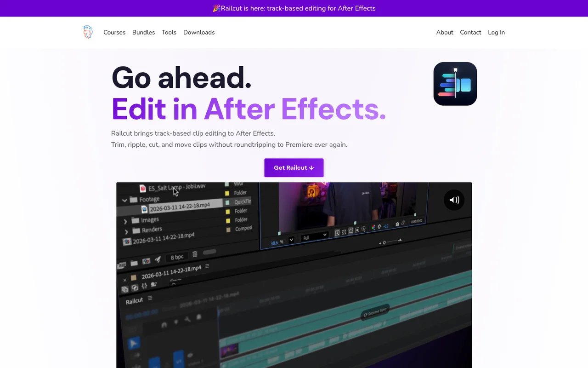Click the Log In link
588x368 pixels.
[496, 32]
